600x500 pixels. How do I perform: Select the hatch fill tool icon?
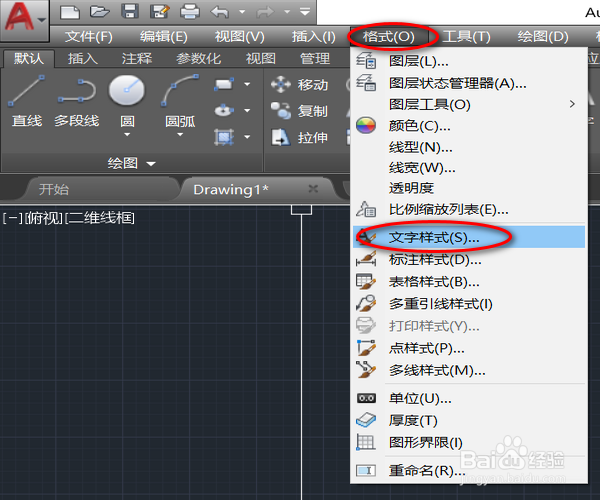coord(224,137)
